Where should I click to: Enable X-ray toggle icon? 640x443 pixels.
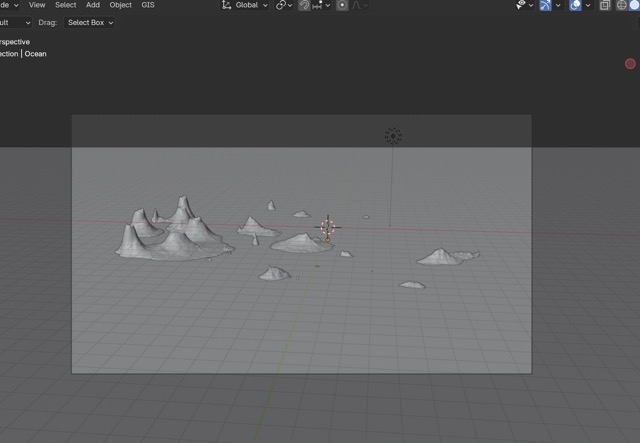(605, 5)
